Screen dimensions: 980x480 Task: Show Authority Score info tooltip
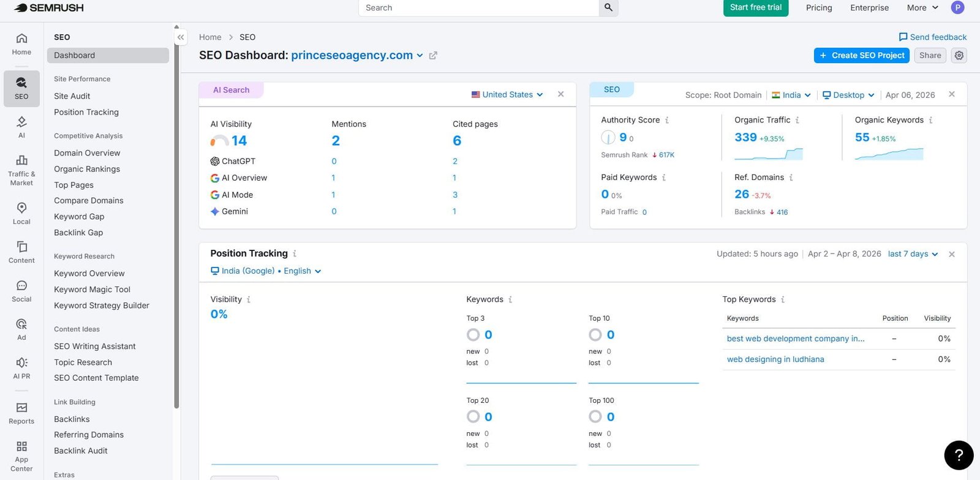[x=667, y=120]
